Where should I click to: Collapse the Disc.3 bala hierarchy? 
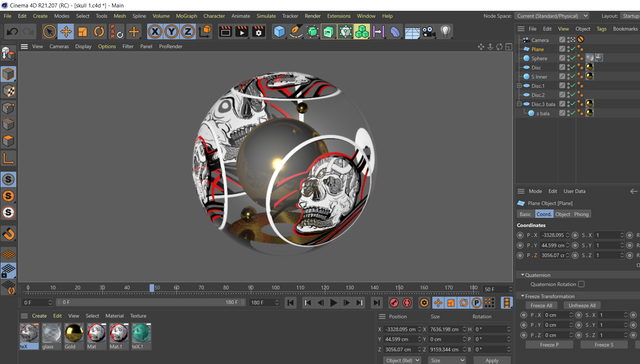click(519, 104)
